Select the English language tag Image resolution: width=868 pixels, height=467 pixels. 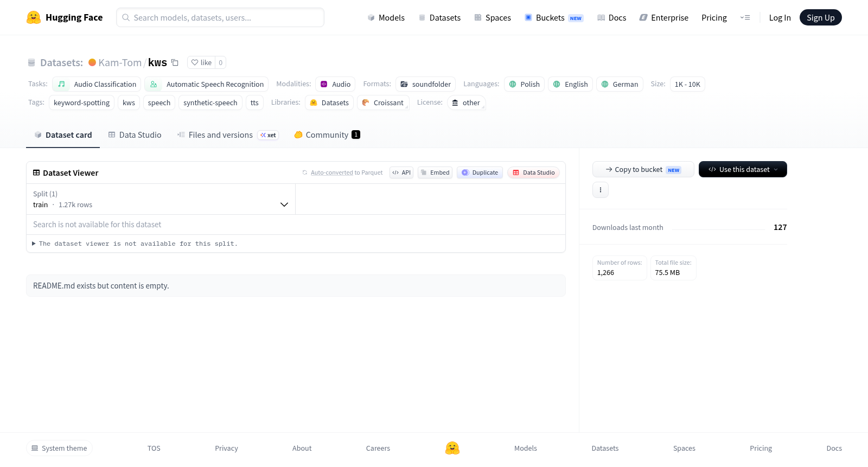tap(570, 84)
